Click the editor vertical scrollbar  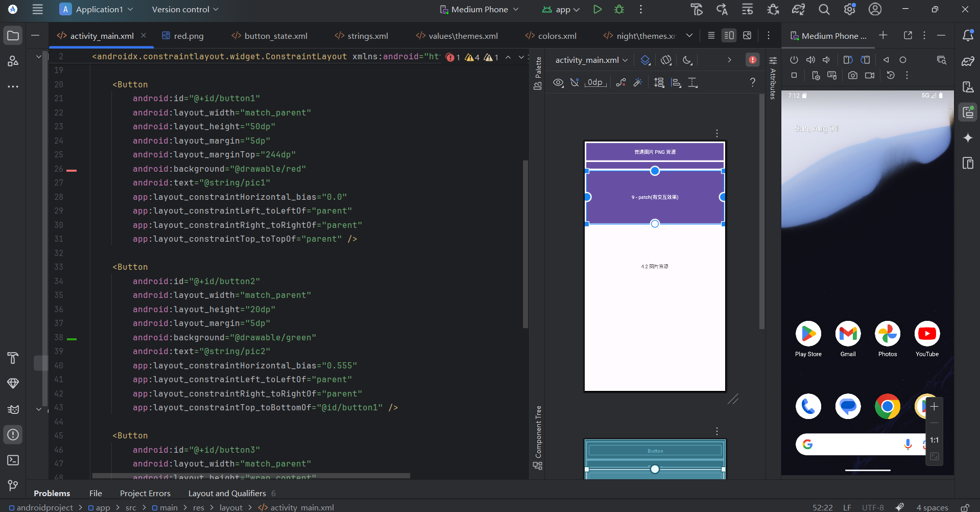525,244
